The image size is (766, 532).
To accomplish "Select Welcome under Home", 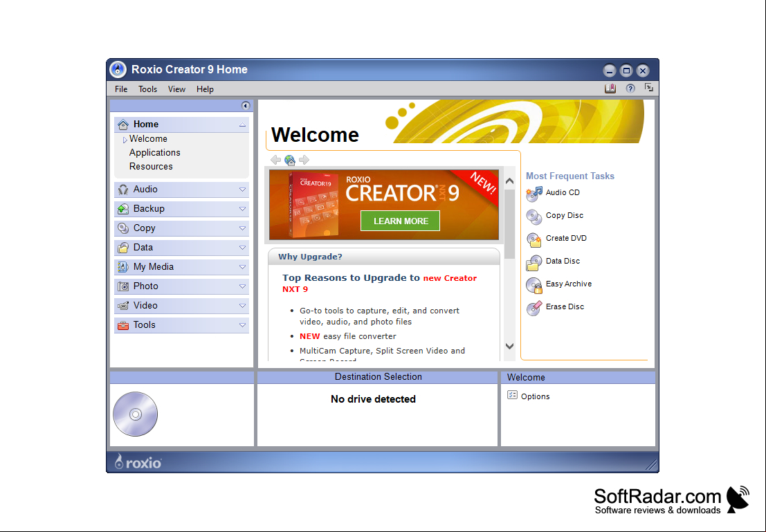I will point(148,139).
